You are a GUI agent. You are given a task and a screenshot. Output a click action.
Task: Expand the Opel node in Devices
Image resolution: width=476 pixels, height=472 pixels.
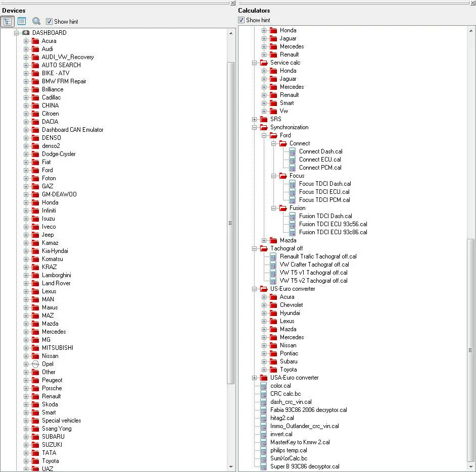coord(26,364)
